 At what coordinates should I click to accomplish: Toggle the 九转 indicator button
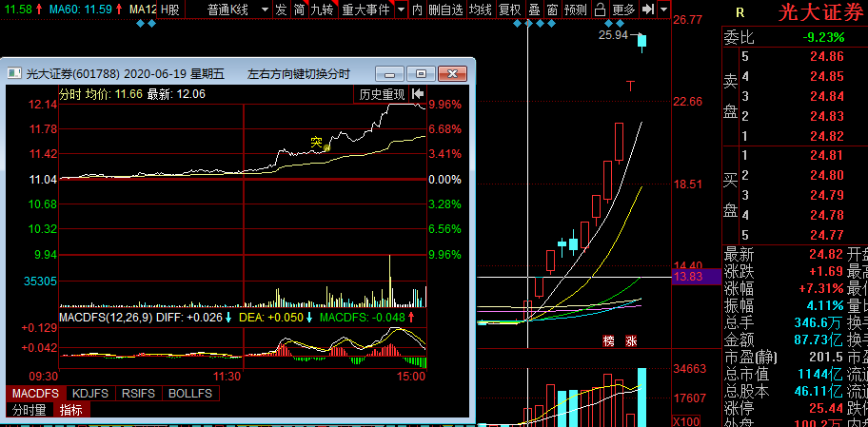(x=323, y=10)
